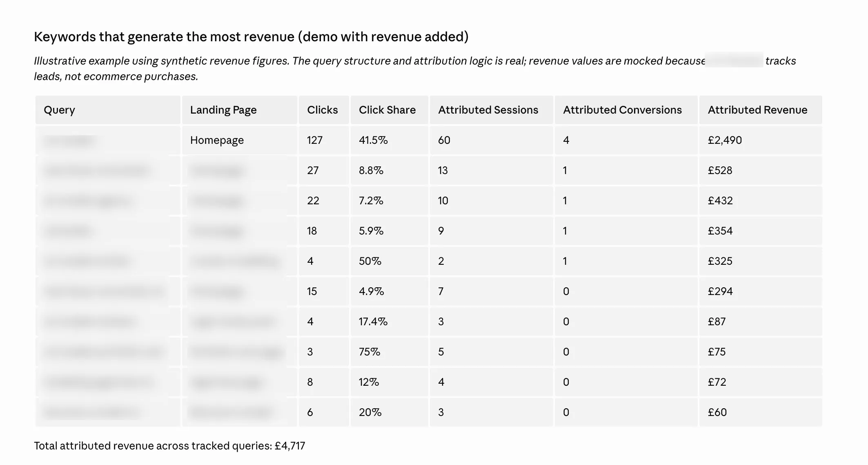Select the Clicks column header

(x=323, y=110)
